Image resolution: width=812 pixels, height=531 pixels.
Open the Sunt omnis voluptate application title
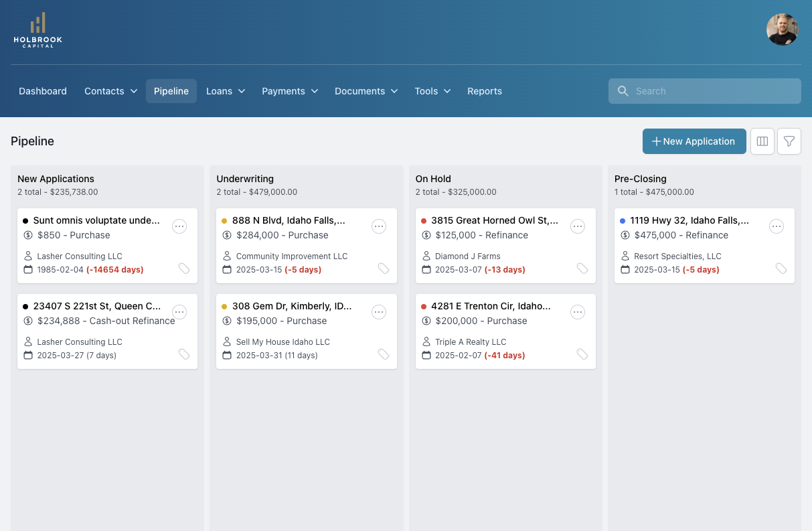(x=96, y=220)
